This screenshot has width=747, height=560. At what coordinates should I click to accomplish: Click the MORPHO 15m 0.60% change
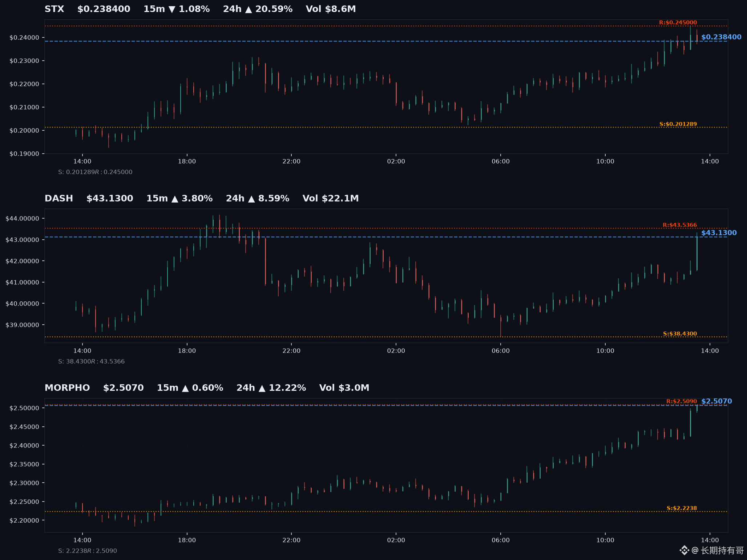click(190, 388)
